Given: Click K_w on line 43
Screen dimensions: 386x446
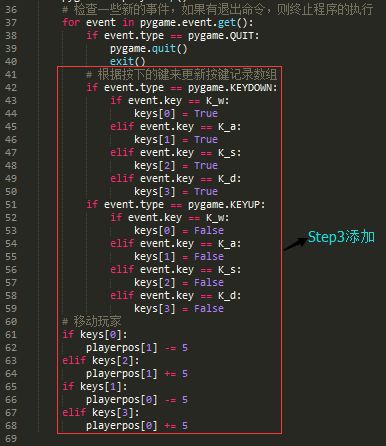Looking at the screenshot, I should click(217, 101).
